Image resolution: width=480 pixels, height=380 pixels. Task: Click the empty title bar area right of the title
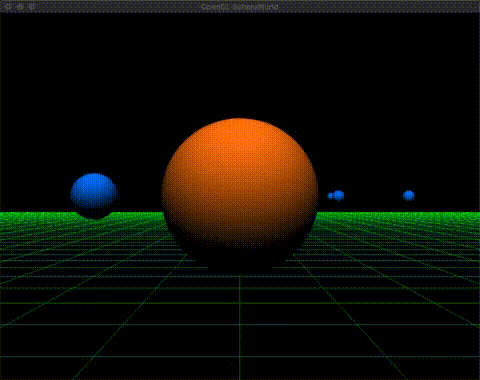point(377,7)
